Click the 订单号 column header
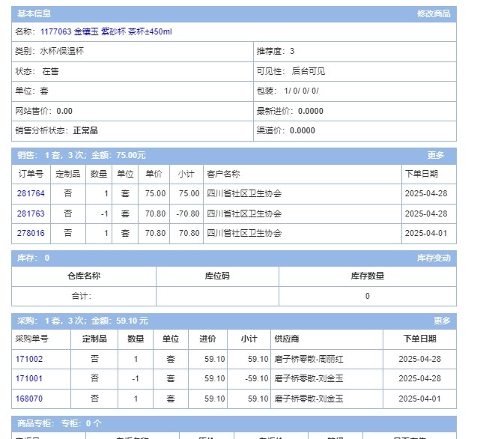The width and height of the screenshot is (504, 439). (31, 174)
